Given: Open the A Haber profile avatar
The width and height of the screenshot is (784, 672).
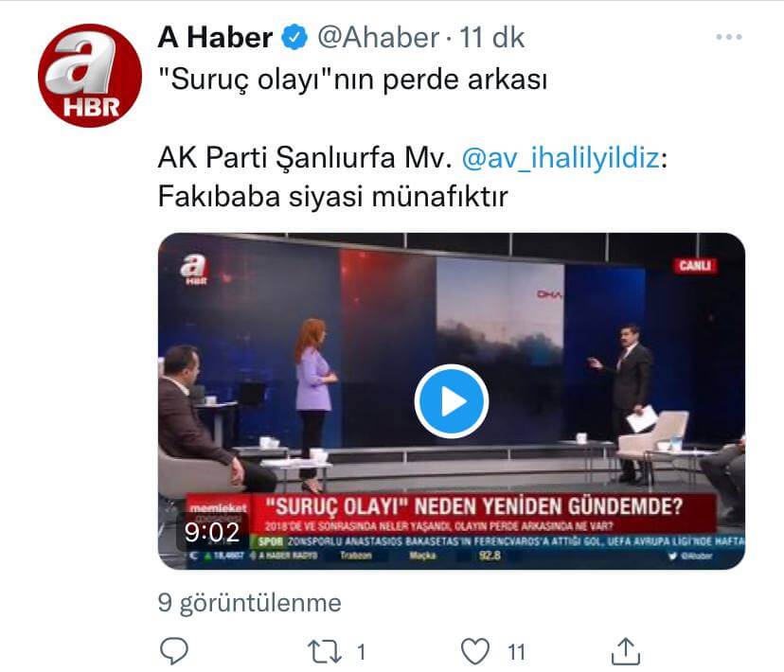Looking at the screenshot, I should click(90, 76).
